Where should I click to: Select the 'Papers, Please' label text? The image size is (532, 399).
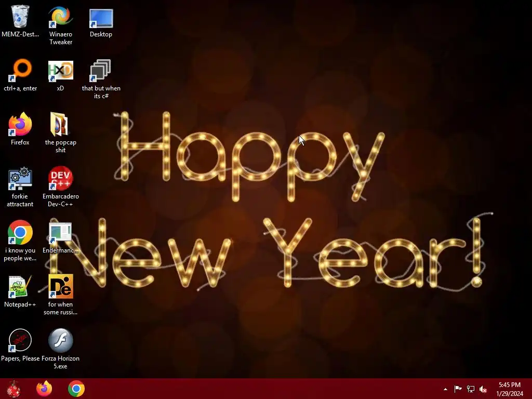click(20, 358)
